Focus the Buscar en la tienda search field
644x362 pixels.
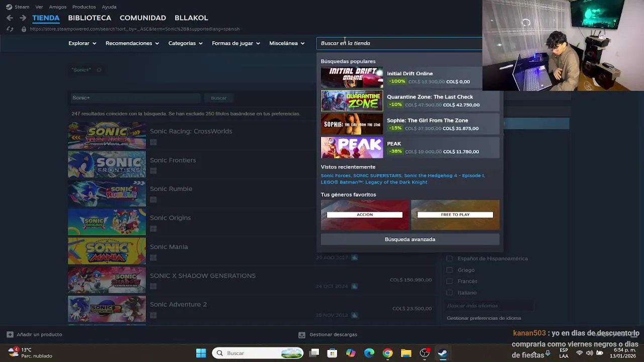[x=400, y=43]
